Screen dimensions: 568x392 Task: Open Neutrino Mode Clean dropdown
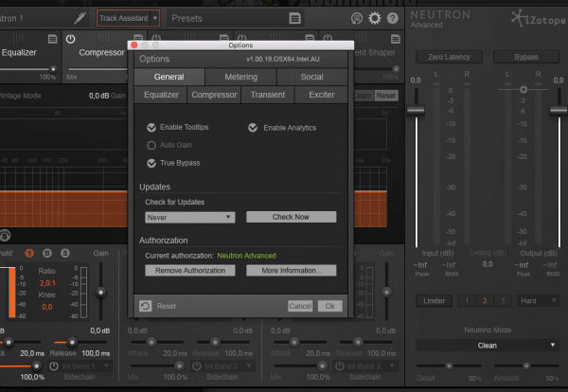(488, 346)
